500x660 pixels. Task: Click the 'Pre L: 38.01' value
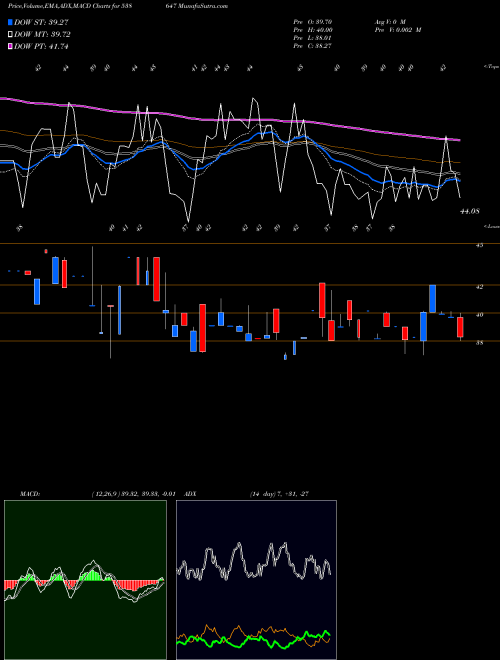click(x=312, y=38)
